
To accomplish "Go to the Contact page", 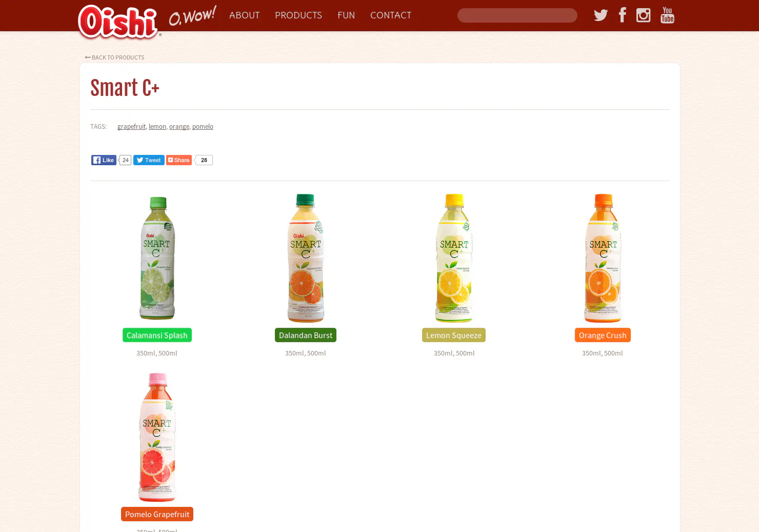I will (x=391, y=15).
